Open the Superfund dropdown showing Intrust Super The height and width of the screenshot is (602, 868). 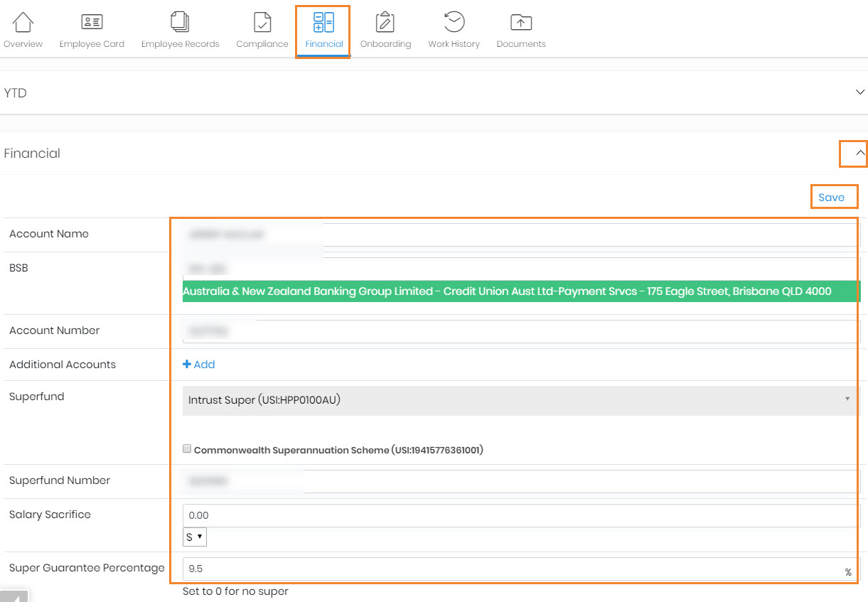[x=519, y=400]
